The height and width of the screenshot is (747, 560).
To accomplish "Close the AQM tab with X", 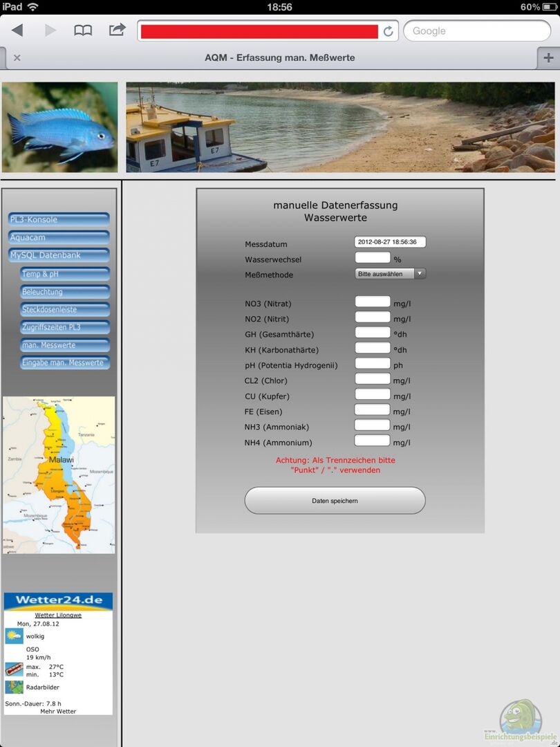I will click(x=17, y=57).
